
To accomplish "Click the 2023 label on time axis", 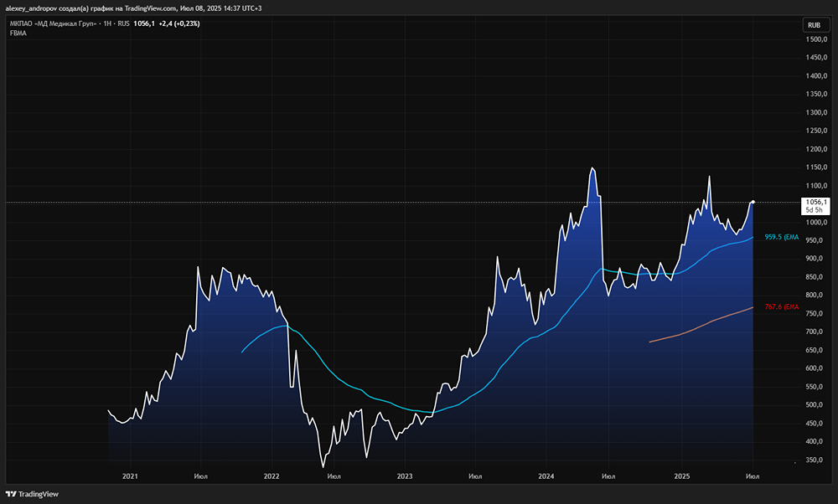I will 405,476.
